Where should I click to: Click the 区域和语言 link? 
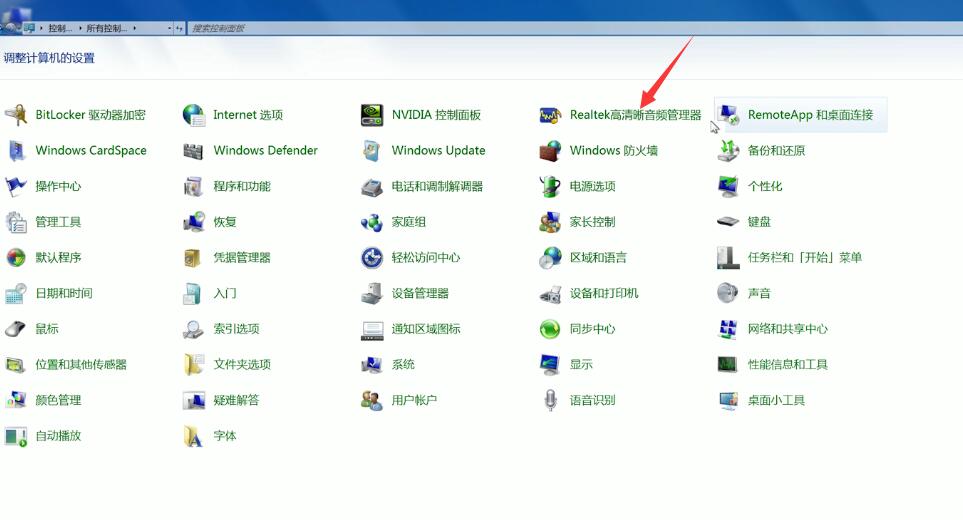coord(598,257)
